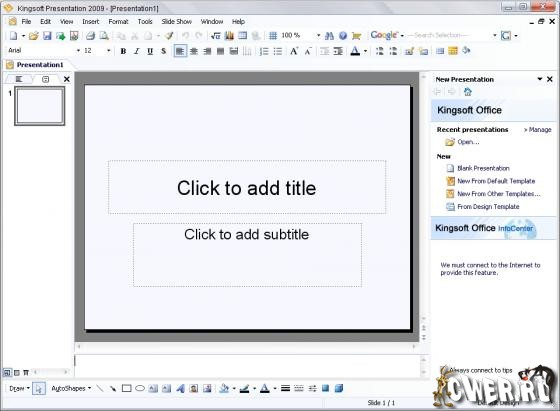Viewport: 560px width, 411px height.
Task: Click the Insert Table icon
Action: [242, 36]
